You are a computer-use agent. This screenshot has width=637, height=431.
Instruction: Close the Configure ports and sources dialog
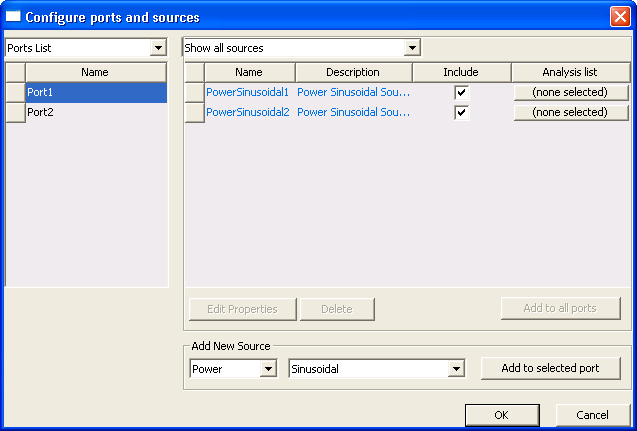click(620, 17)
